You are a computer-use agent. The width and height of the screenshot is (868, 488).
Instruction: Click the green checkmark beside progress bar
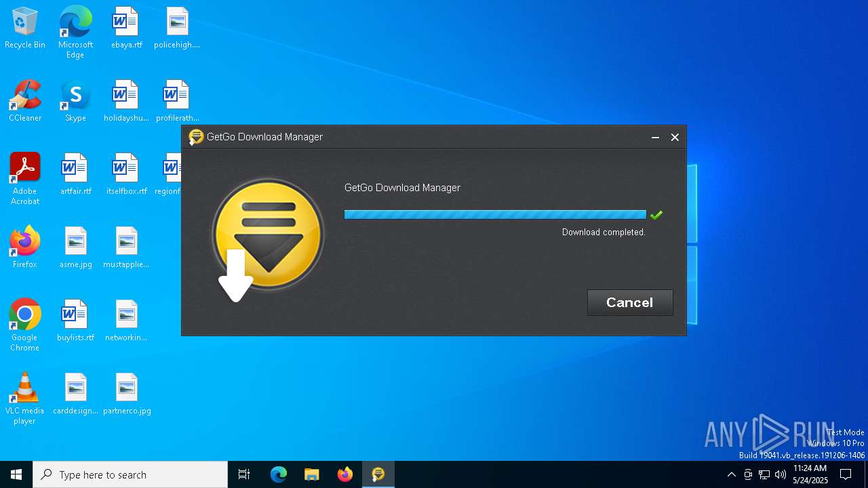pos(656,215)
